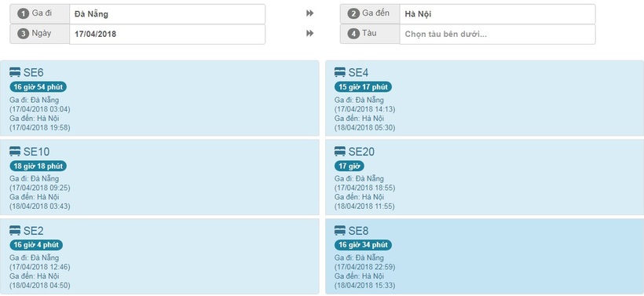
Task: Click the train icon next to SE10
Action: pyautogui.click(x=15, y=152)
